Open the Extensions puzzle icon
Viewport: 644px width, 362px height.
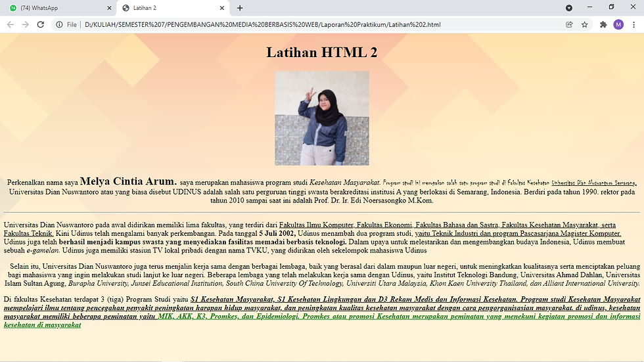(x=603, y=24)
